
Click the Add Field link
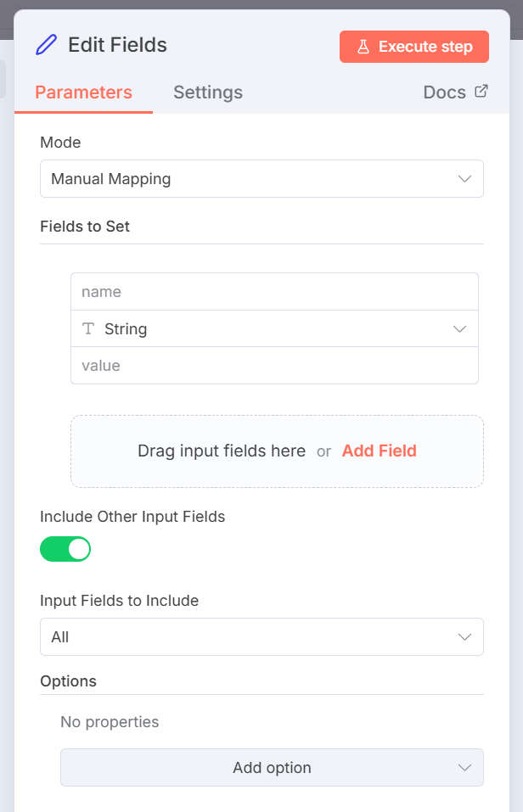(x=379, y=451)
